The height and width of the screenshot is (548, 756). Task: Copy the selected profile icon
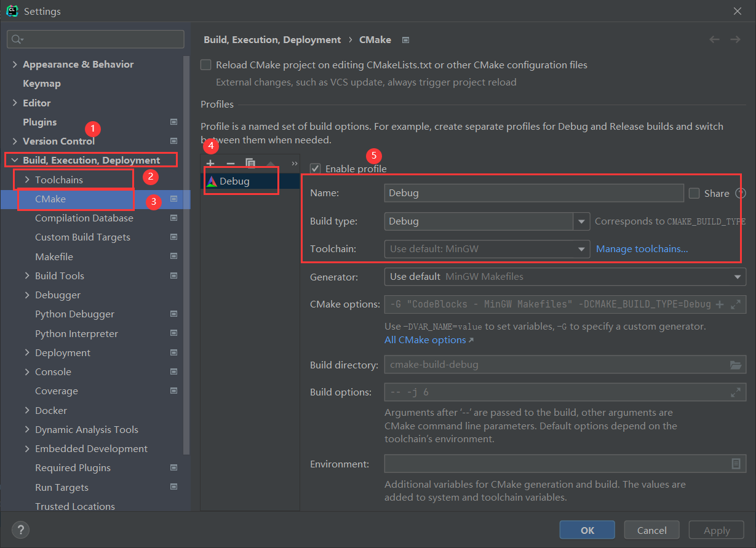[250, 163]
